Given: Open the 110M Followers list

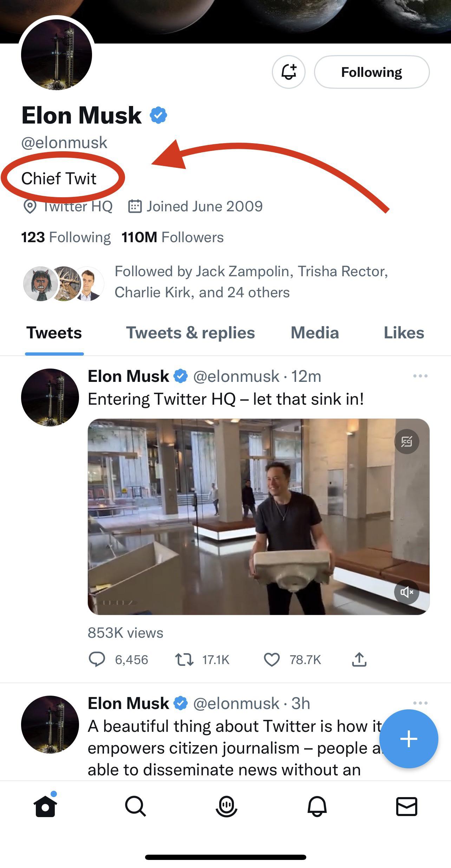Looking at the screenshot, I should (x=172, y=237).
